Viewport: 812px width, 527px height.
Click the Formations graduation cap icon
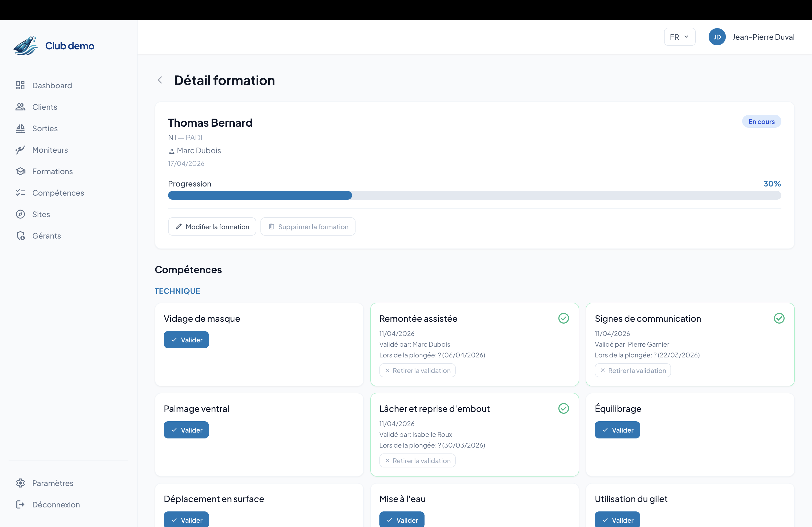click(x=20, y=171)
